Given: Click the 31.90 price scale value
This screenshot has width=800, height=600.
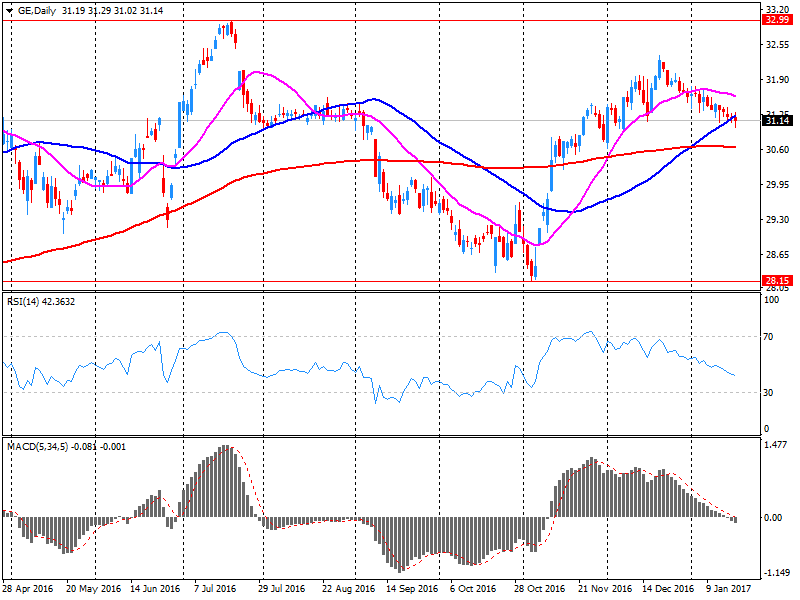Looking at the screenshot, I should (778, 80).
